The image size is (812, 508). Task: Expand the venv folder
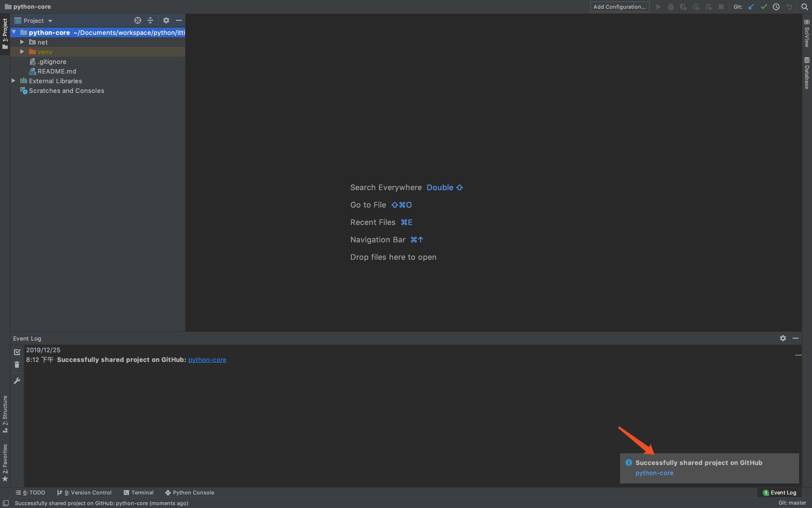coord(22,52)
